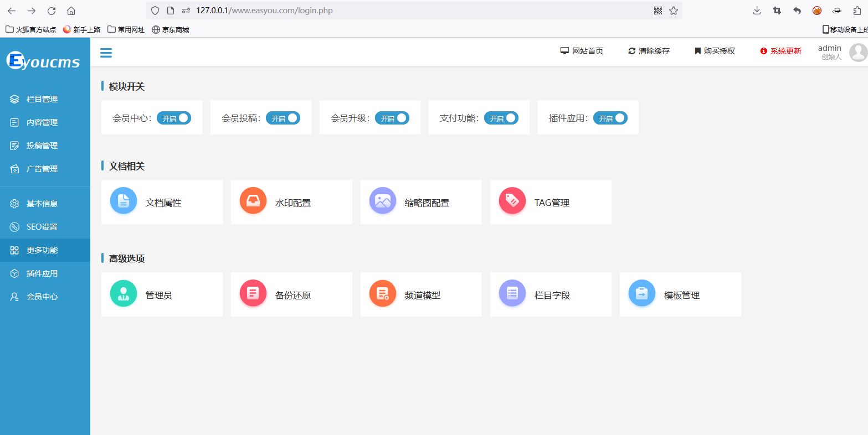Open the 模板管理 card
Screen dimensions: 868x435
pyautogui.click(x=680, y=294)
